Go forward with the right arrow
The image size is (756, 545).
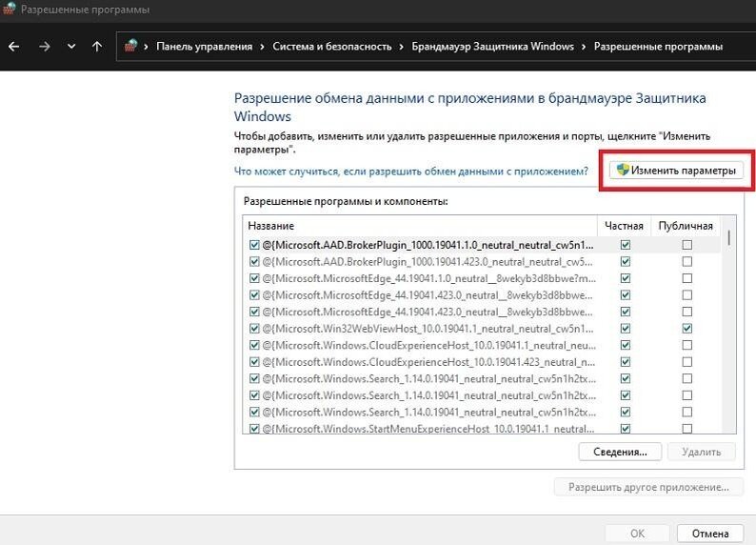tap(45, 47)
